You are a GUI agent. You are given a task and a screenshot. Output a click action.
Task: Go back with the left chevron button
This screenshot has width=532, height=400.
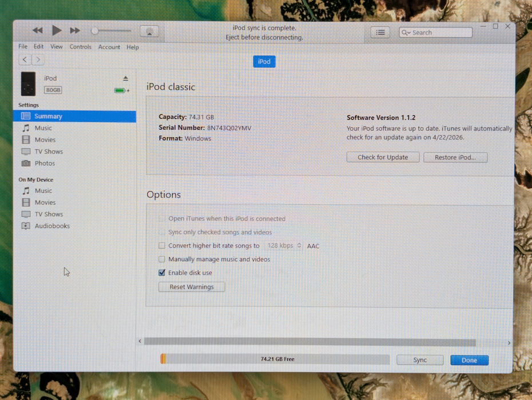(x=25, y=59)
